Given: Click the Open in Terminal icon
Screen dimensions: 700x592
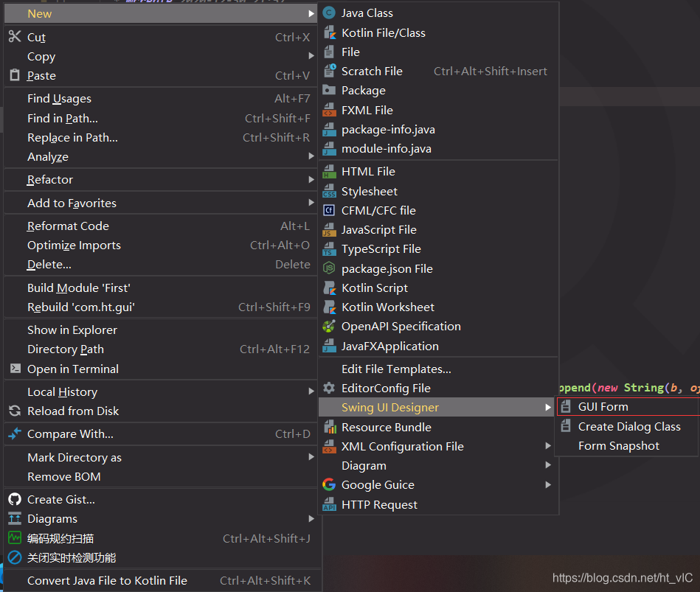Looking at the screenshot, I should click(15, 368).
